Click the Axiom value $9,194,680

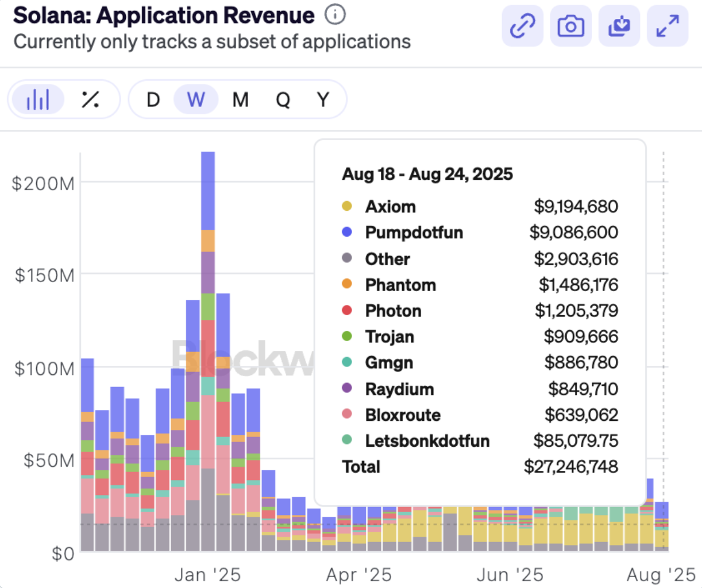click(x=576, y=207)
